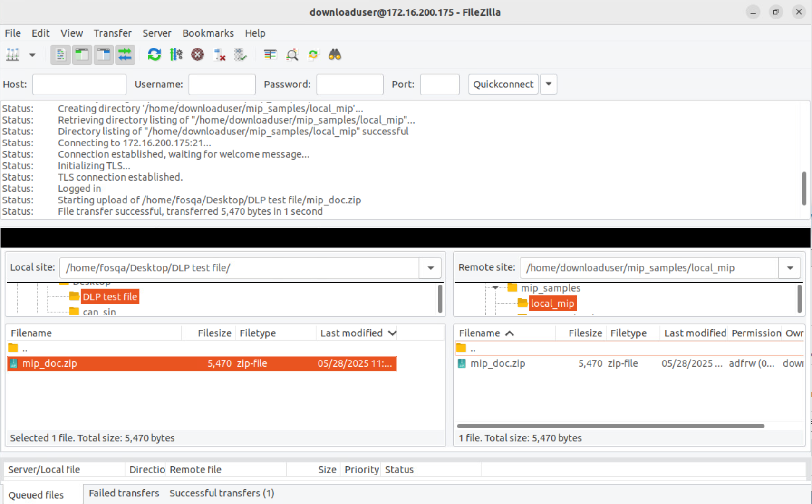The width and height of the screenshot is (812, 504).
Task: Toggle directory comparison
Action: click(292, 55)
